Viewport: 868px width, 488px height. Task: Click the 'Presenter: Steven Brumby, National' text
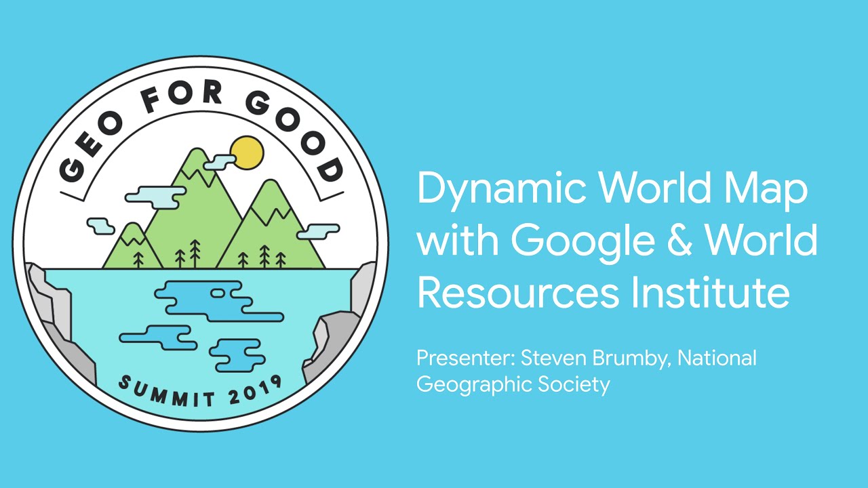point(587,358)
